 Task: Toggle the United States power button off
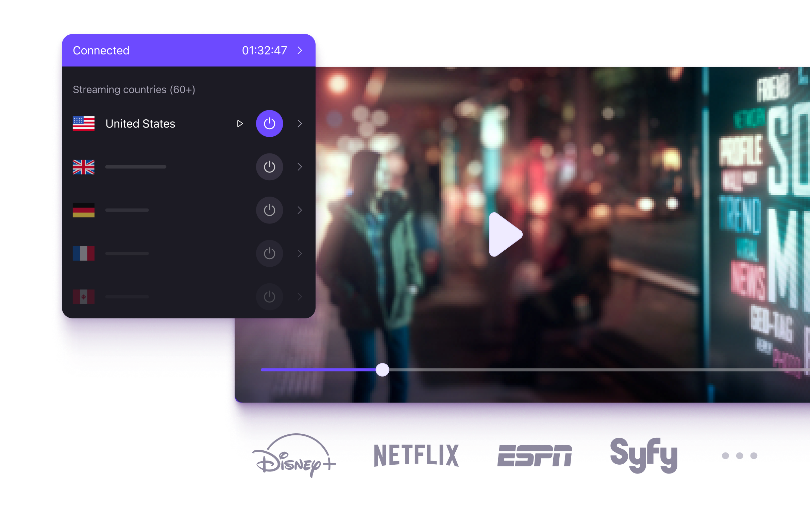coord(269,123)
